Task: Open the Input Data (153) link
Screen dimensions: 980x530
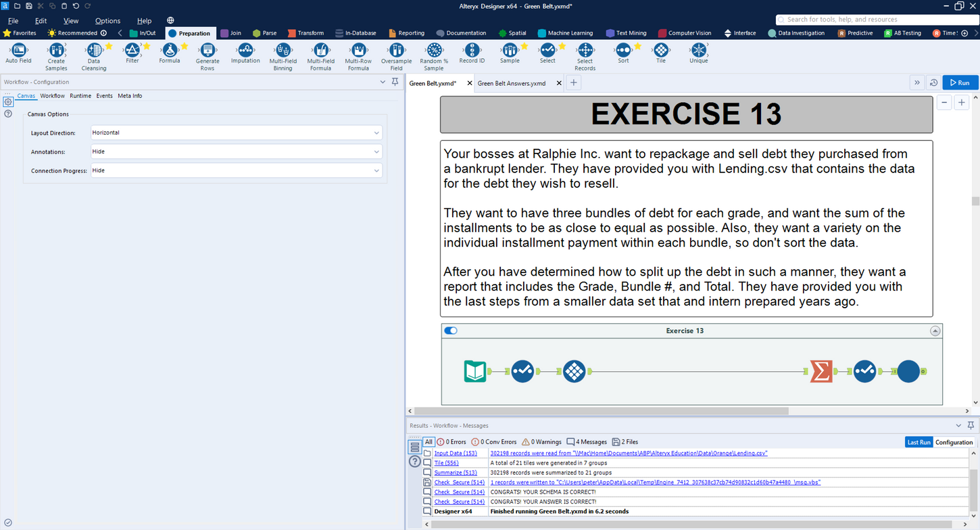Action: (456, 454)
